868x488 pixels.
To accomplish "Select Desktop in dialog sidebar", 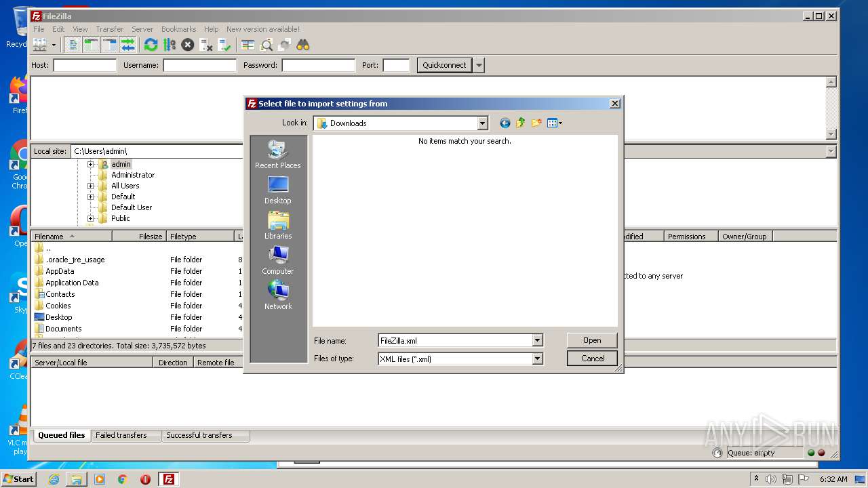I will point(278,190).
